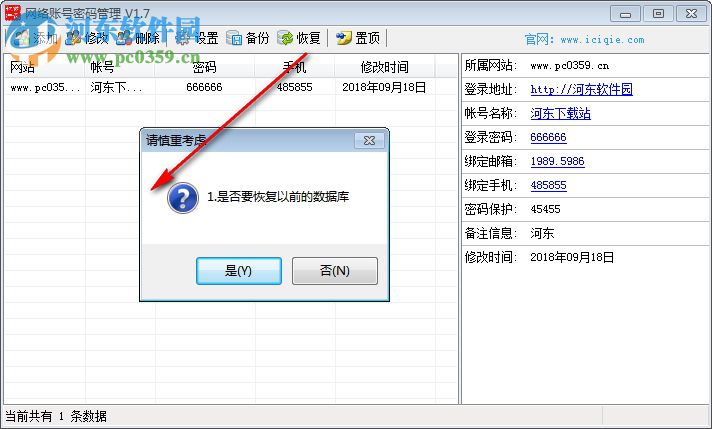Minimize the main application window
The height and width of the screenshot is (429, 712).
(625, 14)
